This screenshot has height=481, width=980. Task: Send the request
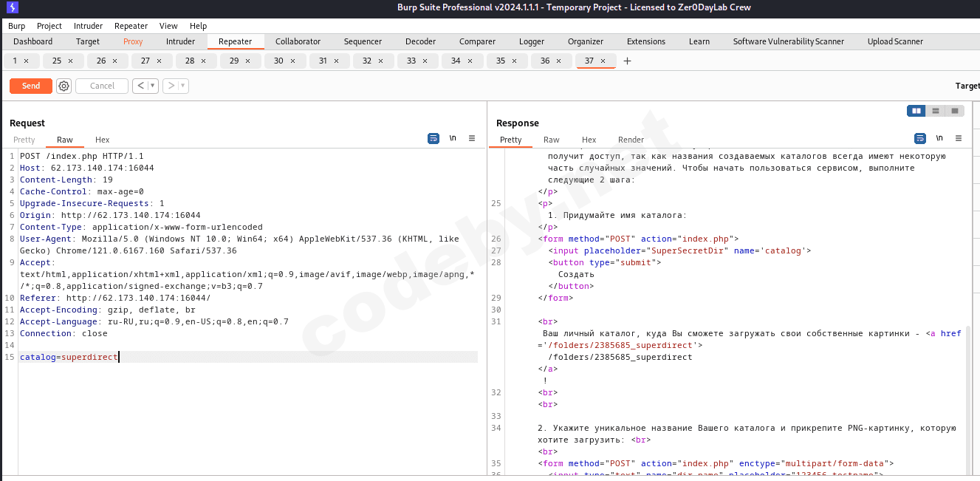pyautogui.click(x=31, y=86)
